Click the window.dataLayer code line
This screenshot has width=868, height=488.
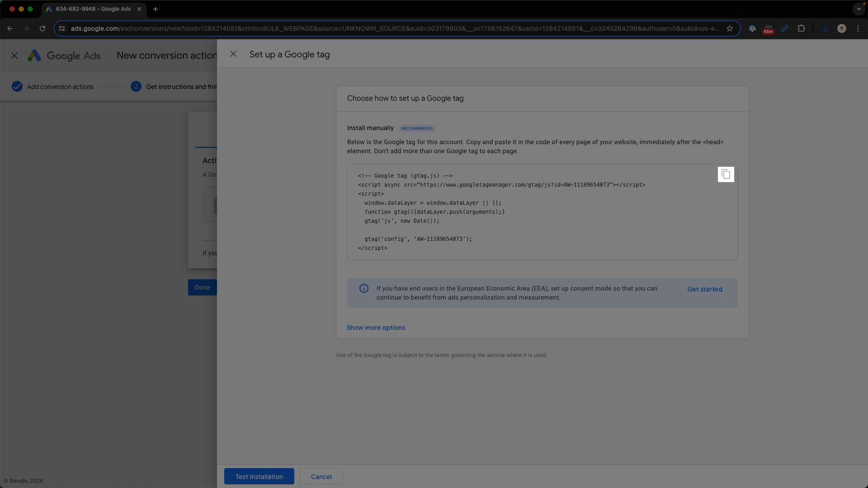tap(433, 203)
